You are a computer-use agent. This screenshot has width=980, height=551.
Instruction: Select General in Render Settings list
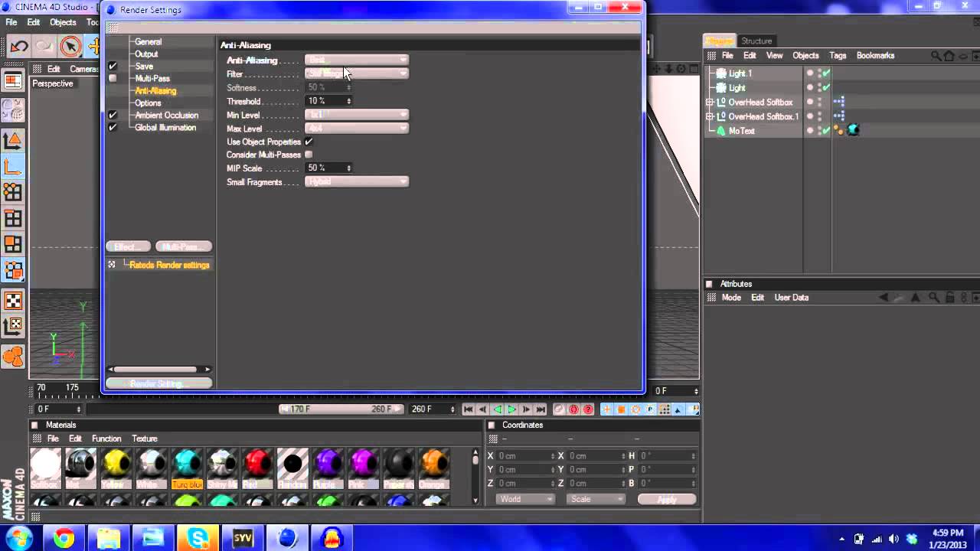148,42
